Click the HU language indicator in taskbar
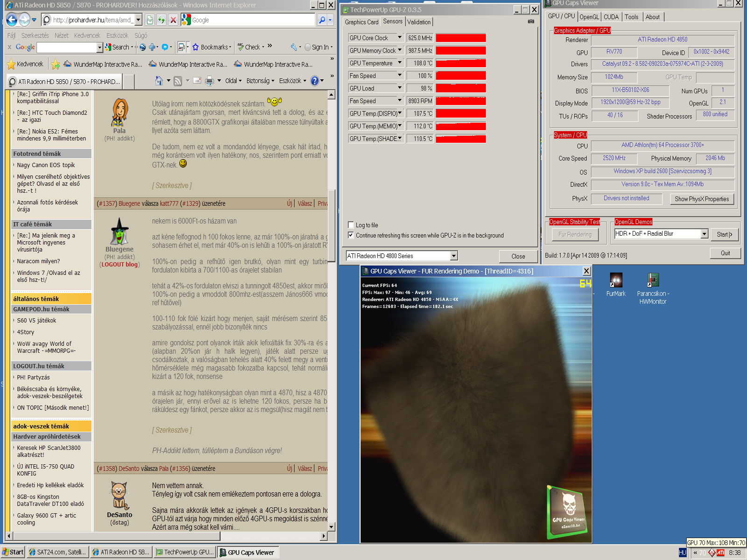 point(682,553)
